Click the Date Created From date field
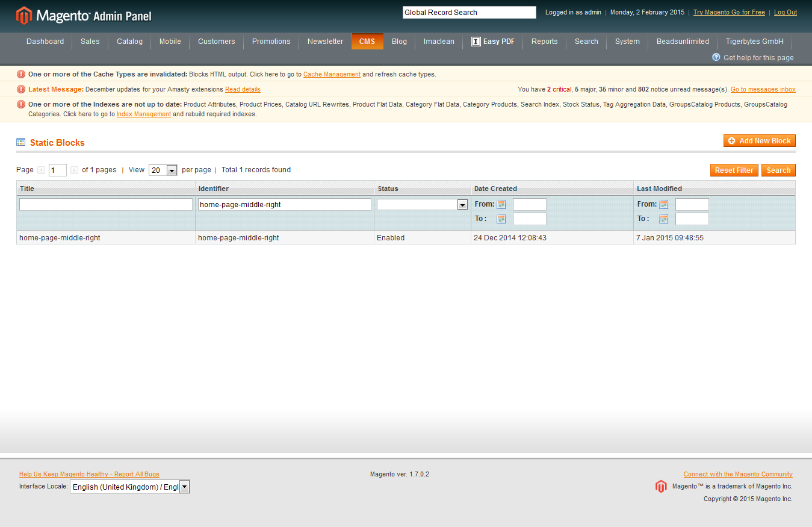 click(530, 205)
